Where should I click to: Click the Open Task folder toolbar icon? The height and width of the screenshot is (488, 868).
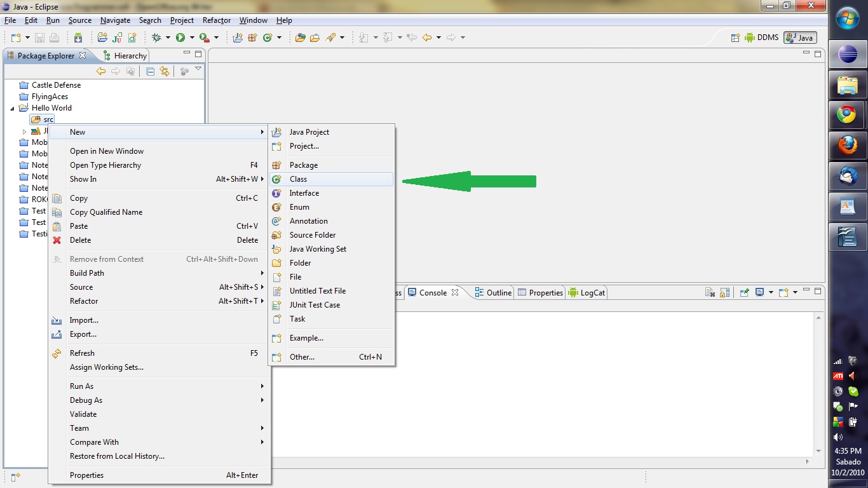click(x=315, y=37)
